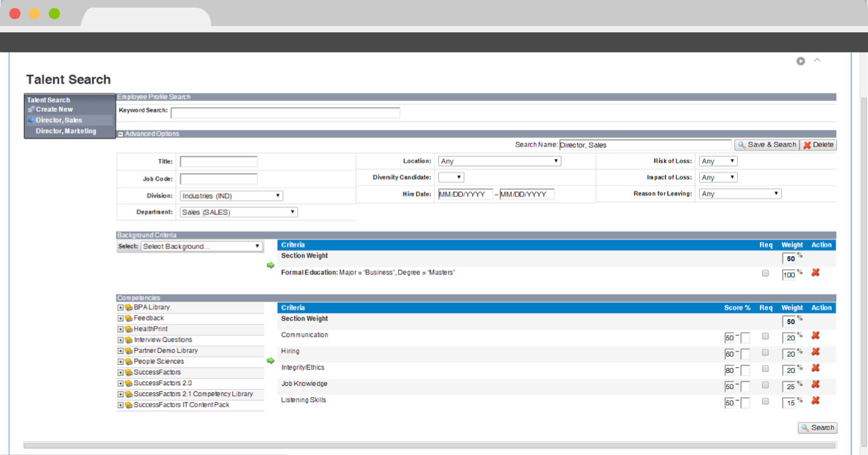Click the HealthPrint folder icon

(128, 329)
